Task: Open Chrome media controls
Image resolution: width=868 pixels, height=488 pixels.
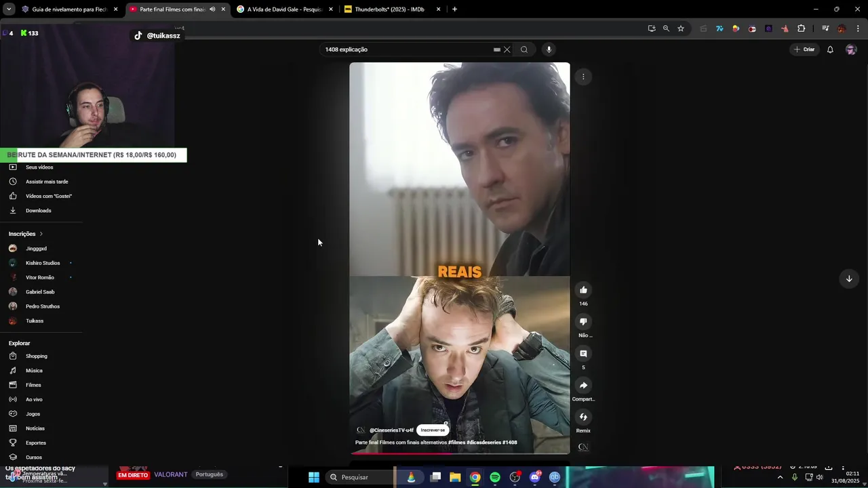Action: [x=825, y=28]
